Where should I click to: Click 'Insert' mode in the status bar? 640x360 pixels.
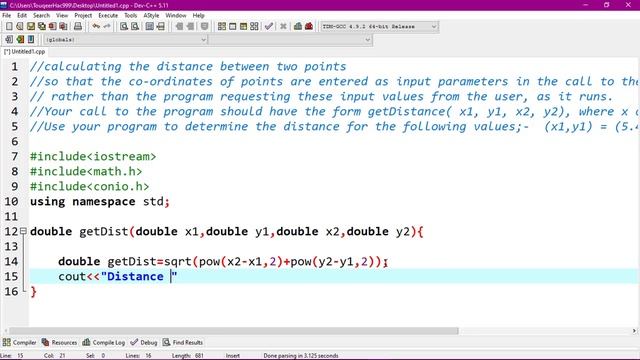pos(233,356)
